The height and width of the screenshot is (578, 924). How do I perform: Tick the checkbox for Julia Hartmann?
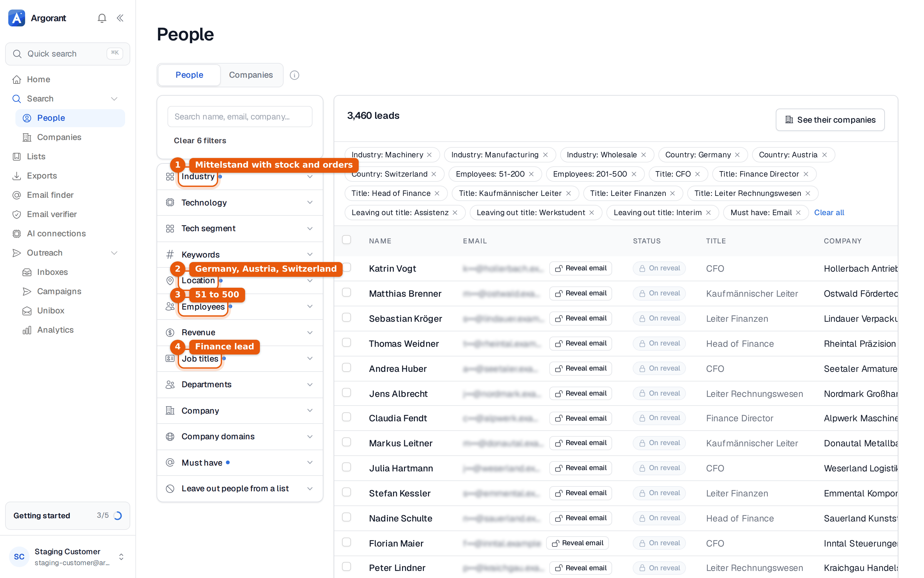click(346, 467)
